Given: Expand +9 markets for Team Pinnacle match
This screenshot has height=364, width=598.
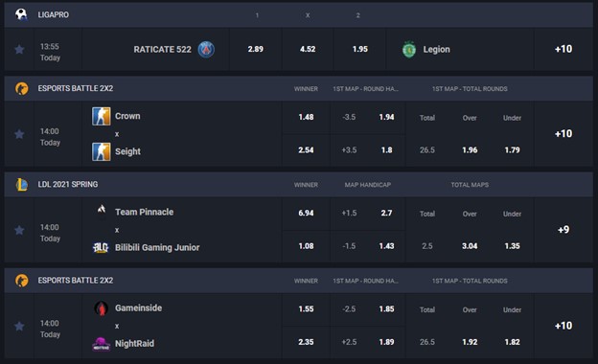Looking at the screenshot, I should [563, 230].
